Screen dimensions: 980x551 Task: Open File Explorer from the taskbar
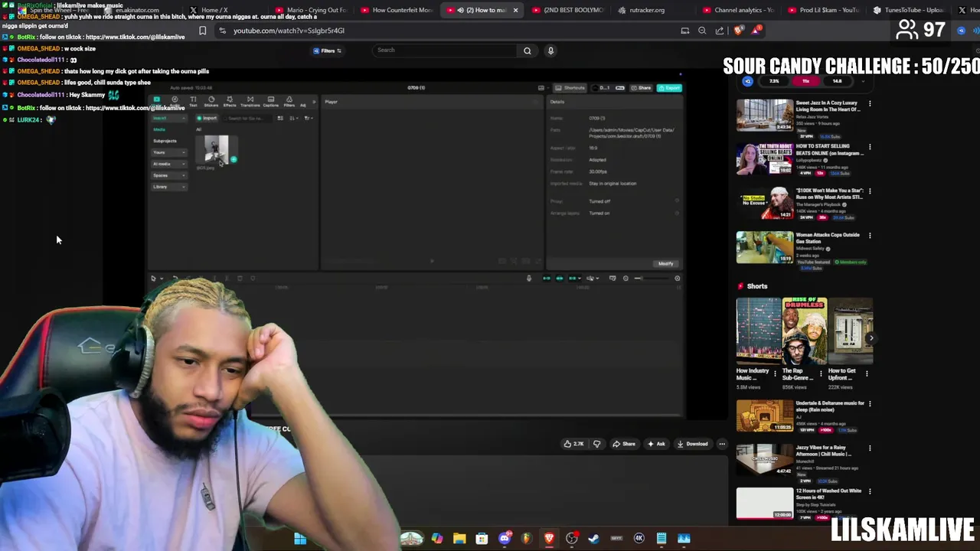point(459,539)
